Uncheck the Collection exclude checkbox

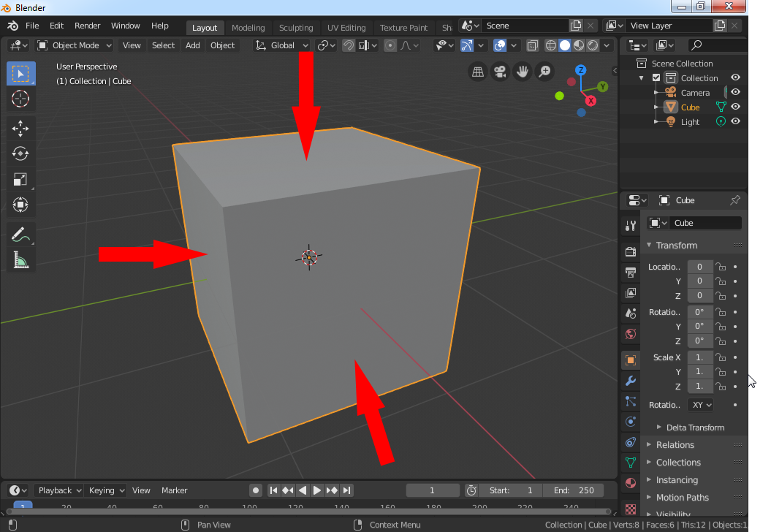point(656,78)
